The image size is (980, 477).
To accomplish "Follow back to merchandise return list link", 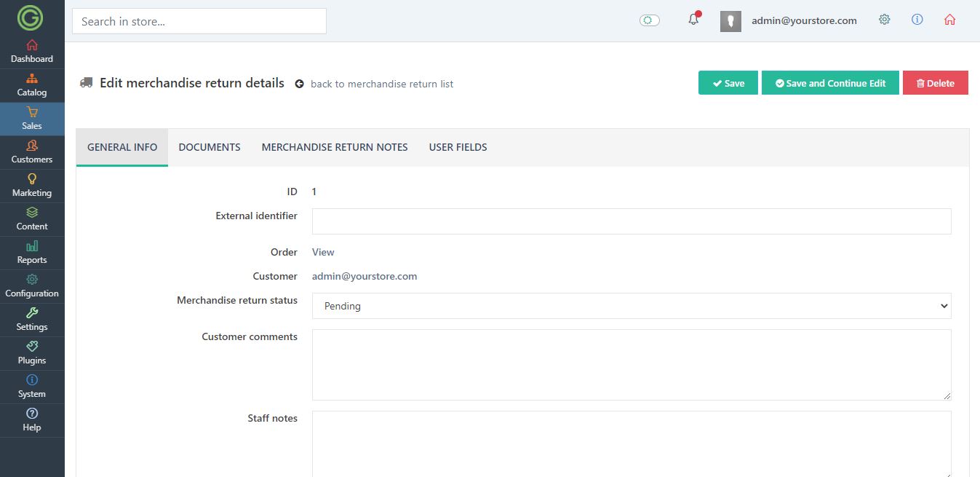I will [382, 84].
